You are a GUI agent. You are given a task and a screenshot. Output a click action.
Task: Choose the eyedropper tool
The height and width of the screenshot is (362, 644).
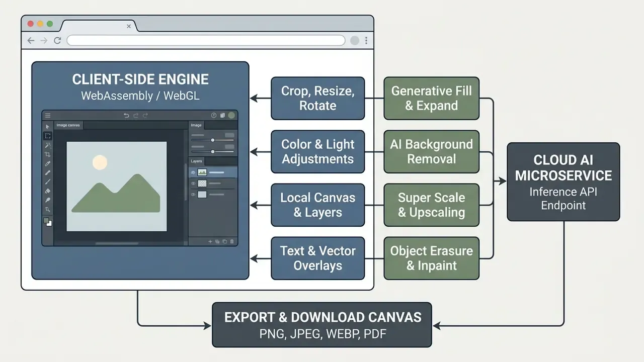coord(48,163)
